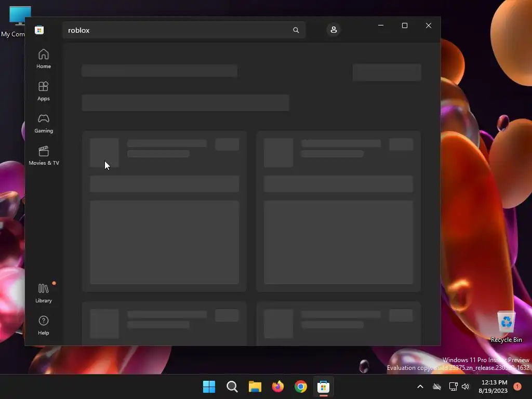Click the OneDrive cloud tray icon

click(x=437, y=387)
